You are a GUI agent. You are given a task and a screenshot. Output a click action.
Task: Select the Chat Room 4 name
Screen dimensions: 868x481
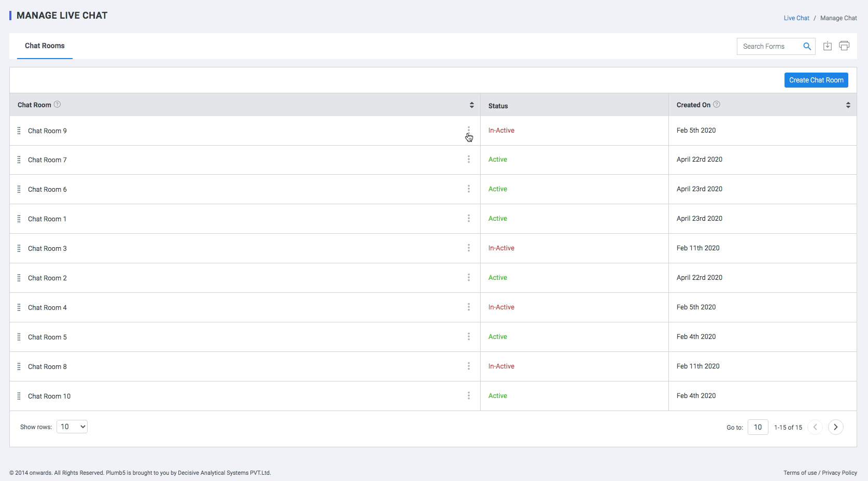pos(47,307)
